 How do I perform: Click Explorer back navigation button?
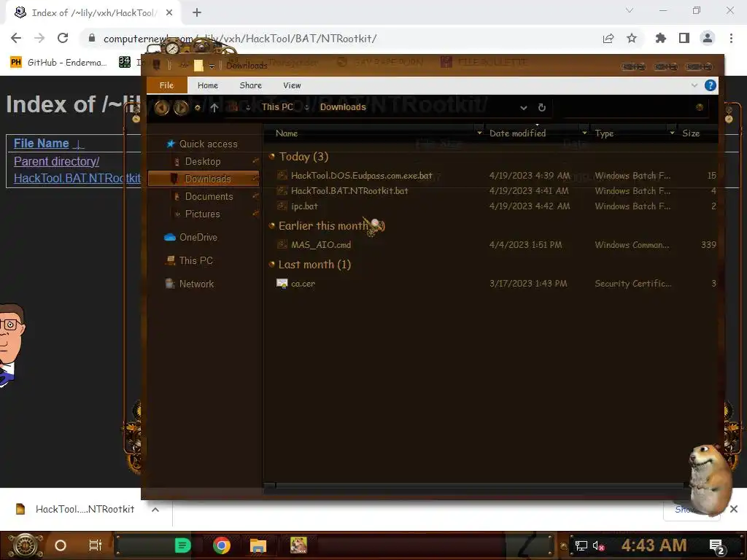[x=161, y=108]
